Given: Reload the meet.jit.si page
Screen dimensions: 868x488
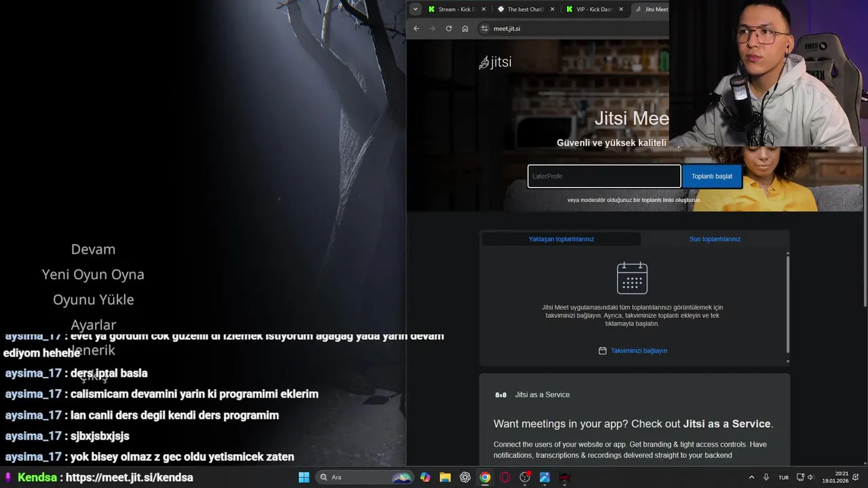Looking at the screenshot, I should pos(449,28).
